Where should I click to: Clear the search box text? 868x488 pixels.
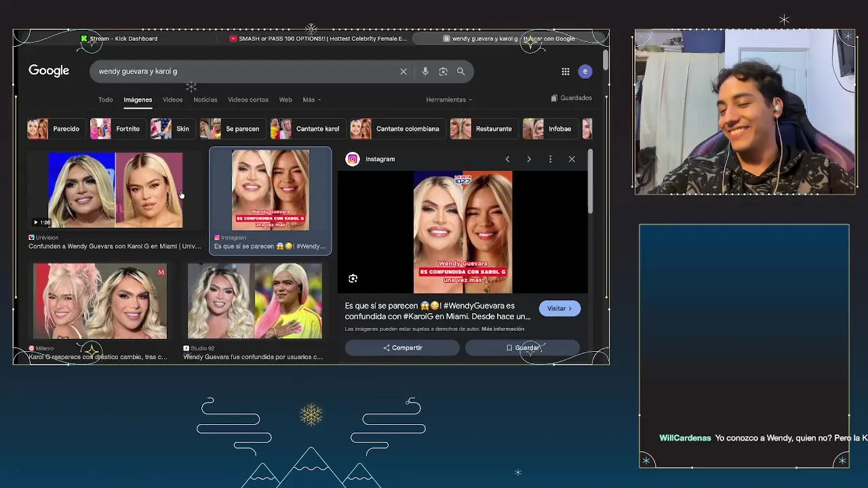(x=403, y=71)
